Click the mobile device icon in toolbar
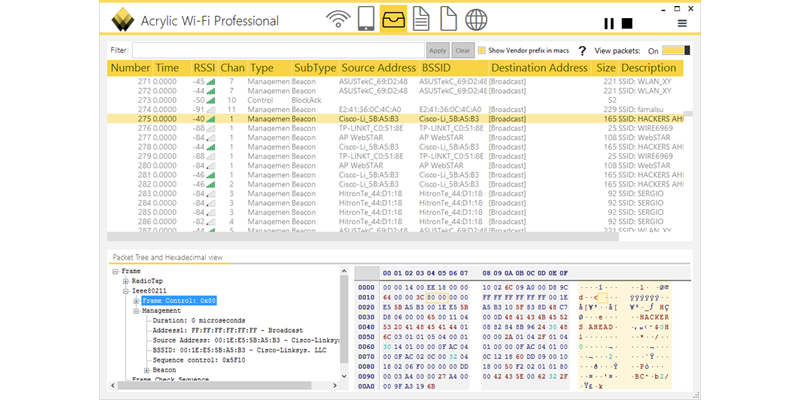The height and width of the screenshot is (400, 800). (x=366, y=20)
